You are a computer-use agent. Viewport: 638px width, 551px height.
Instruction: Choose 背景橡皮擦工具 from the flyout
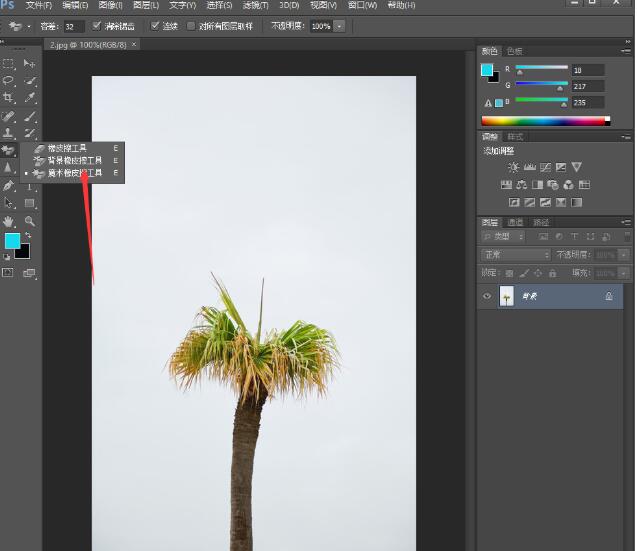74,160
